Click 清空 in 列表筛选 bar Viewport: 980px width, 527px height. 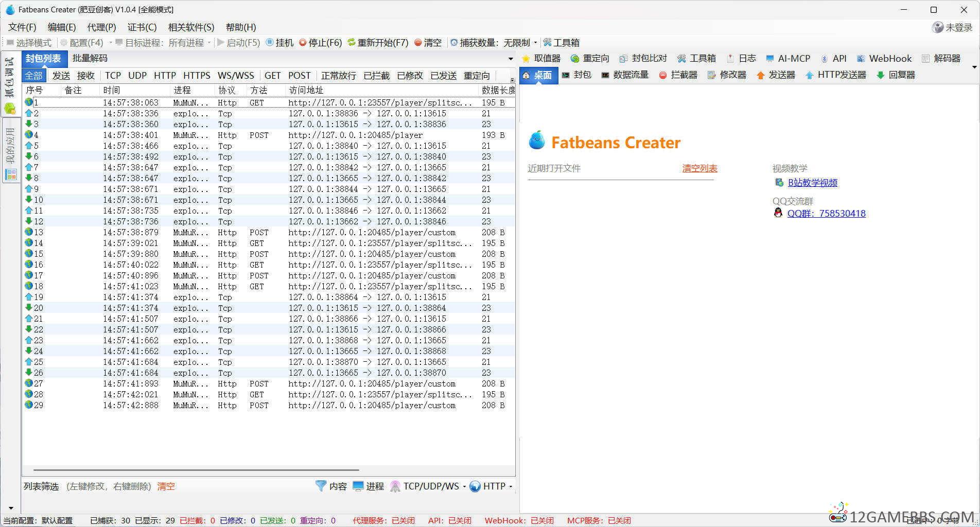coord(166,486)
